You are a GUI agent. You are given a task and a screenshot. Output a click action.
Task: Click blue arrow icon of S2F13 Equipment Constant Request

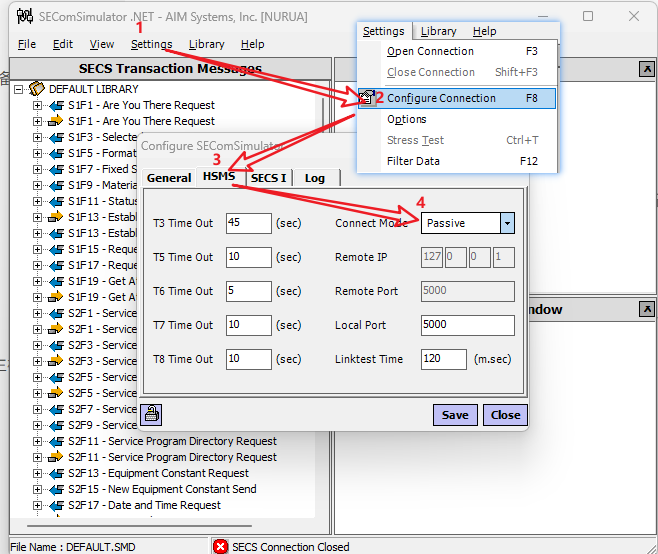pyautogui.click(x=56, y=473)
